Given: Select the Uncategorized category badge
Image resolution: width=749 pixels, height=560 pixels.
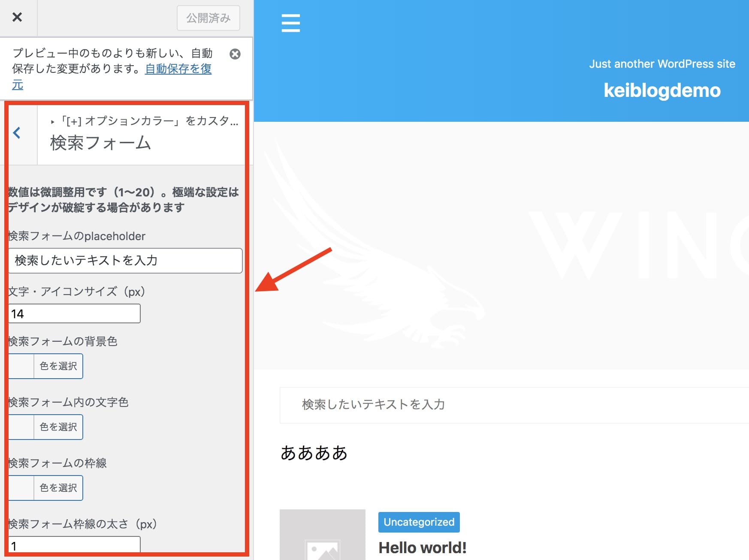Looking at the screenshot, I should point(419,522).
